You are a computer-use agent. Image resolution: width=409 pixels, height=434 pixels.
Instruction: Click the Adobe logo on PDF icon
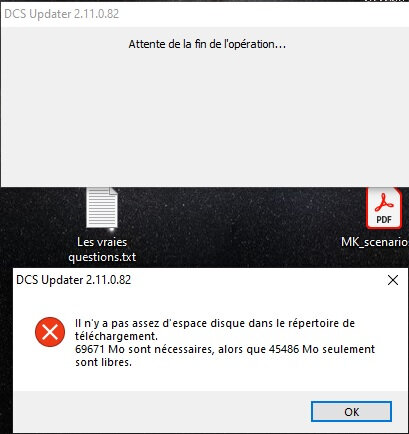pyautogui.click(x=384, y=203)
